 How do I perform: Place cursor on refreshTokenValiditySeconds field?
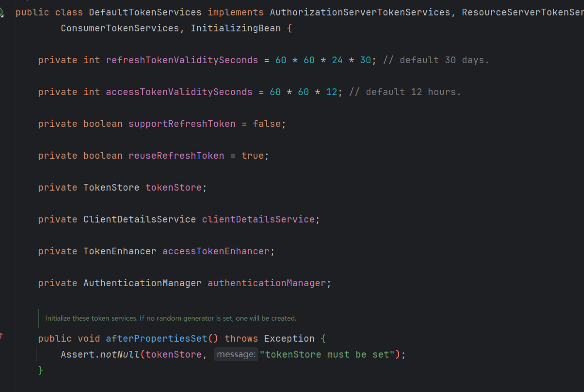point(182,60)
